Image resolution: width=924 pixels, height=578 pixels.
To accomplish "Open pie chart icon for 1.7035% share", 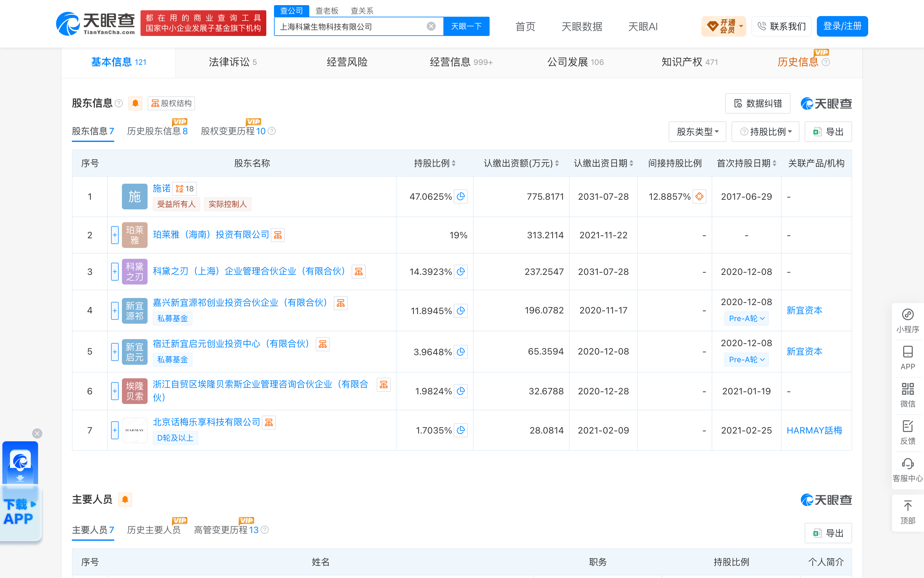I will point(461,430).
